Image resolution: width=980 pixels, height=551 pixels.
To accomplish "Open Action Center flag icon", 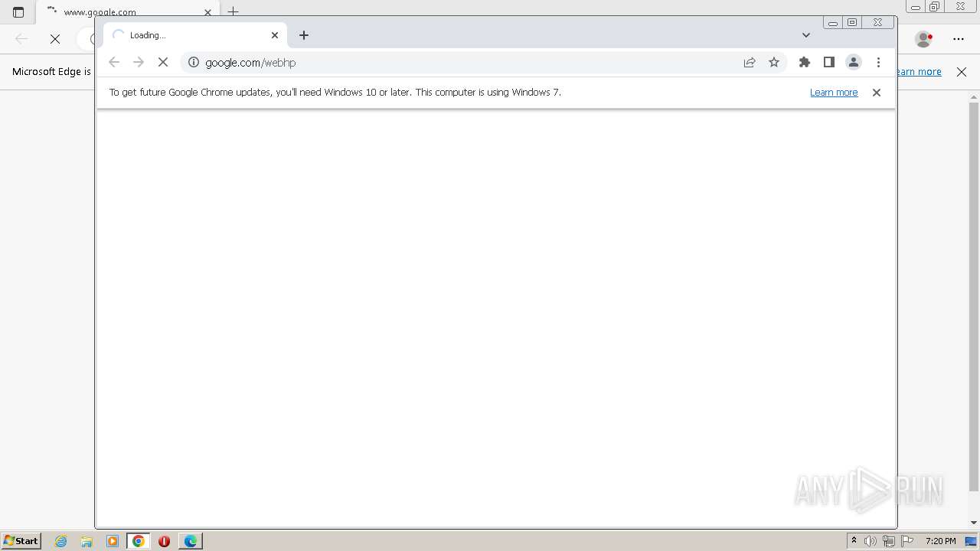I will point(907,541).
